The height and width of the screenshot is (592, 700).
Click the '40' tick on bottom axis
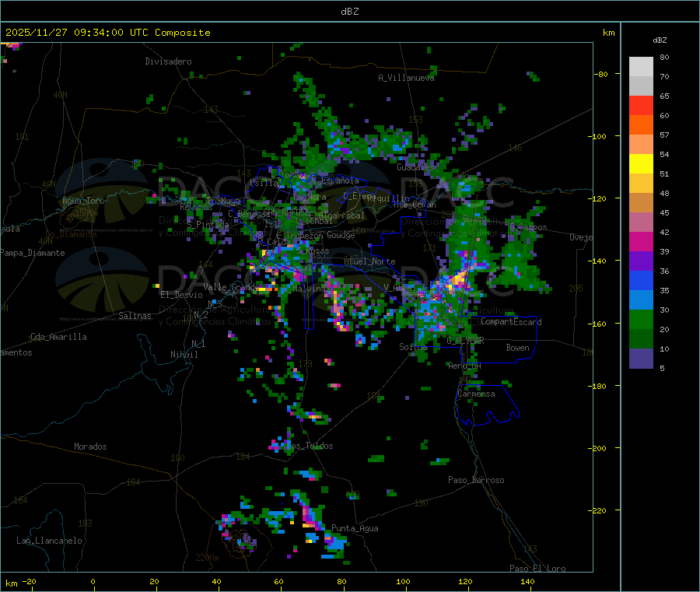(x=216, y=581)
